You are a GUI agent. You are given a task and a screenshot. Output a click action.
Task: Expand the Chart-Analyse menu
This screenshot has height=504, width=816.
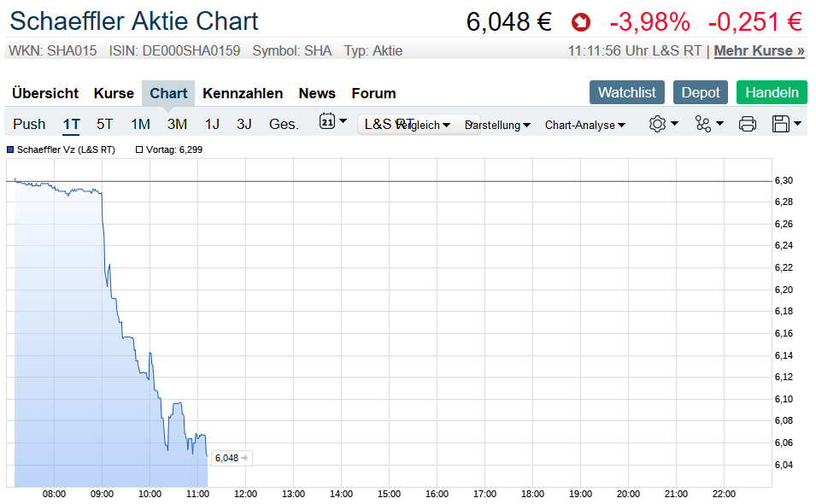(x=584, y=126)
